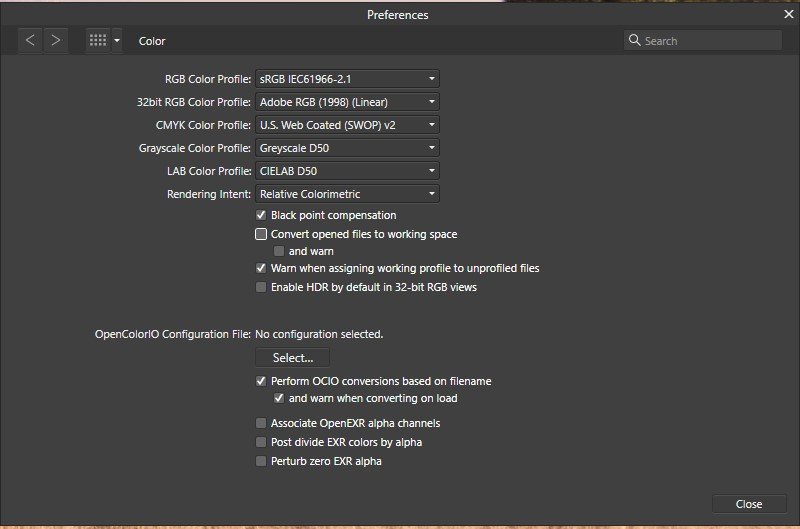The image size is (800, 529).
Task: Open the CMYK Color Profile dropdown
Action: (347, 125)
